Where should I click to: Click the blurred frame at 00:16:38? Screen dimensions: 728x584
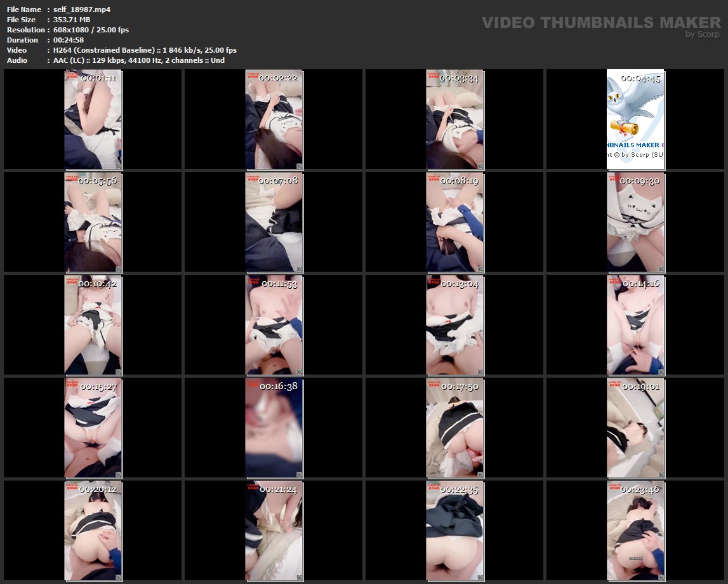pyautogui.click(x=274, y=428)
